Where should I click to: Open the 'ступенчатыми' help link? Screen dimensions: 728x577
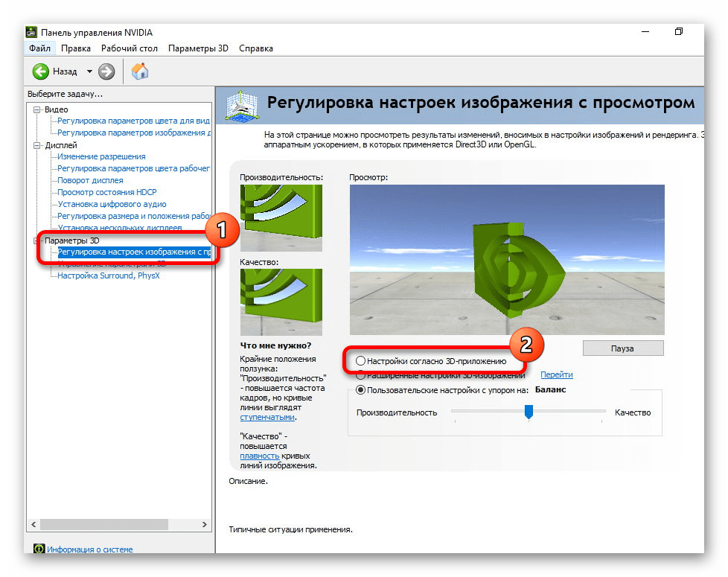267,417
